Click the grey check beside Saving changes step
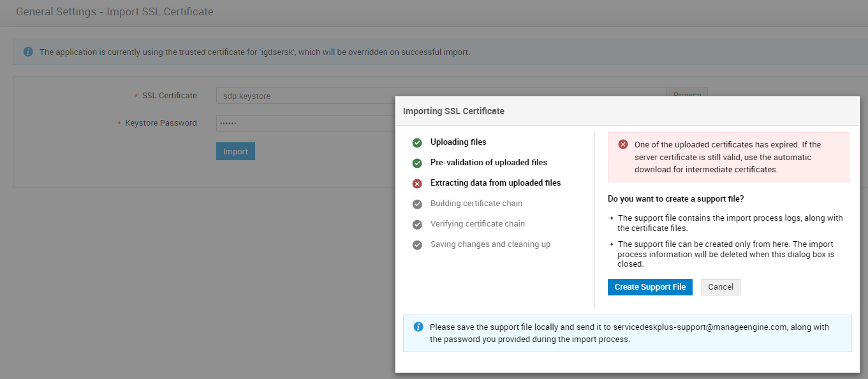This screenshot has width=868, height=379. pos(417,245)
